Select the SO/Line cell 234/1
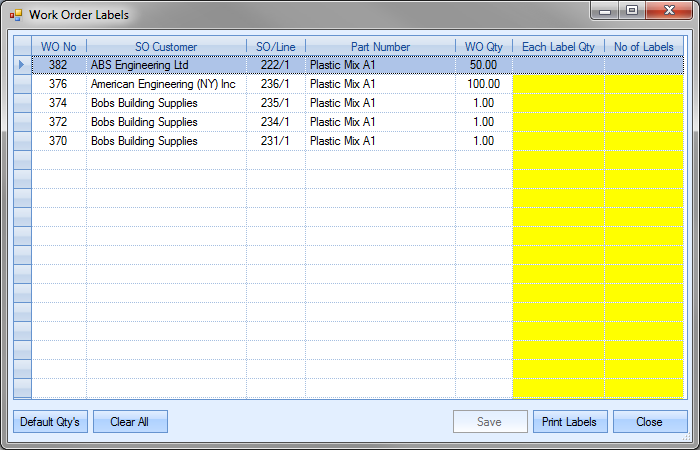Image resolution: width=700 pixels, height=450 pixels. (276, 122)
